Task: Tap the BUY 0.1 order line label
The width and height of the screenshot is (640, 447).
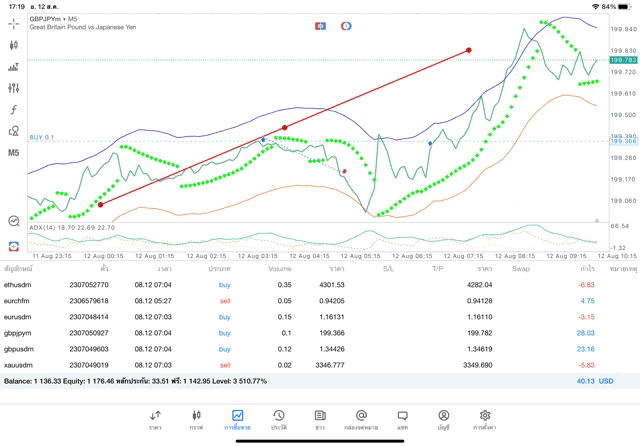Action: [x=42, y=137]
